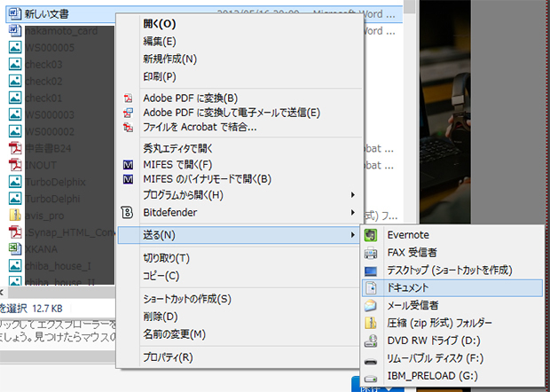The image size is (550, 392).
Task: Choose デスクトップ (ショートカットを作成)
Action: 452,270
